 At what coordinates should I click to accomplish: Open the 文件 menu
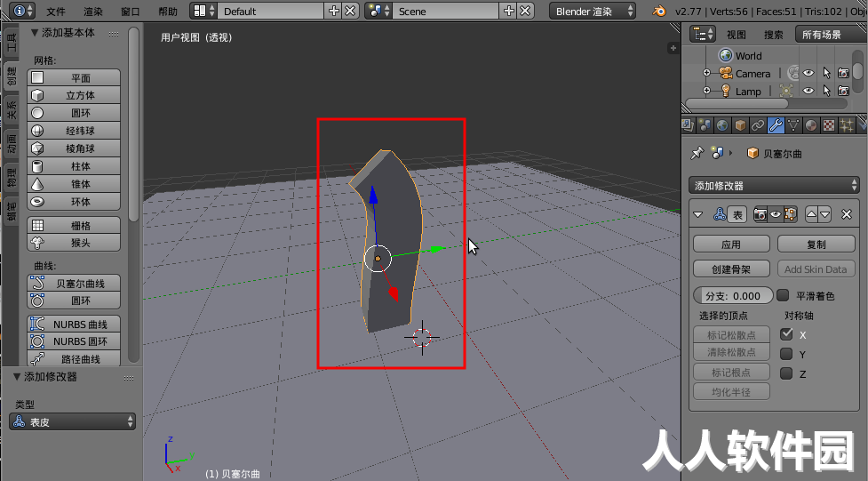click(56, 11)
